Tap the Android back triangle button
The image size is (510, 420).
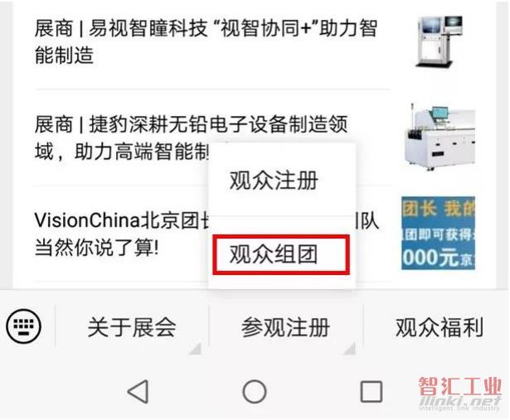[x=138, y=391]
